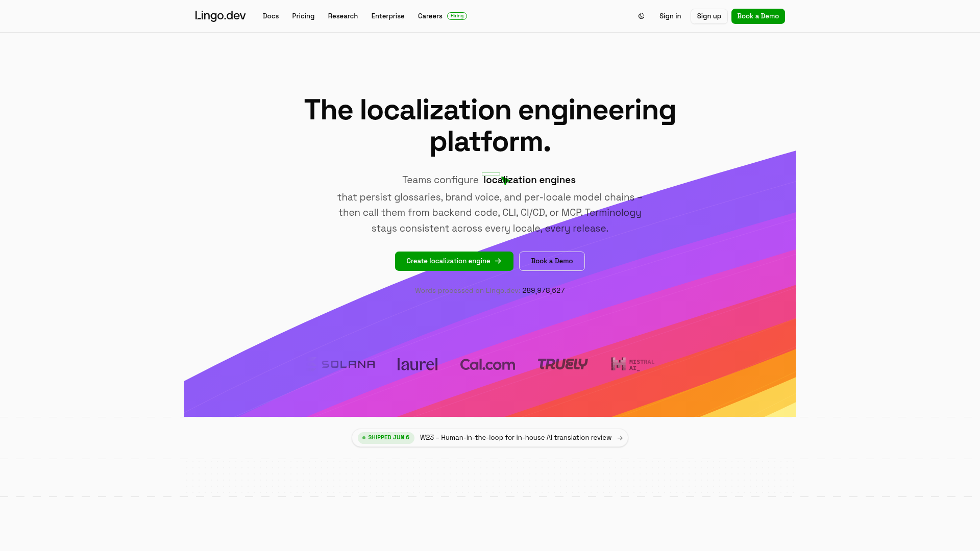Go to the Pricing page
The width and height of the screenshot is (980, 551).
coord(303,16)
